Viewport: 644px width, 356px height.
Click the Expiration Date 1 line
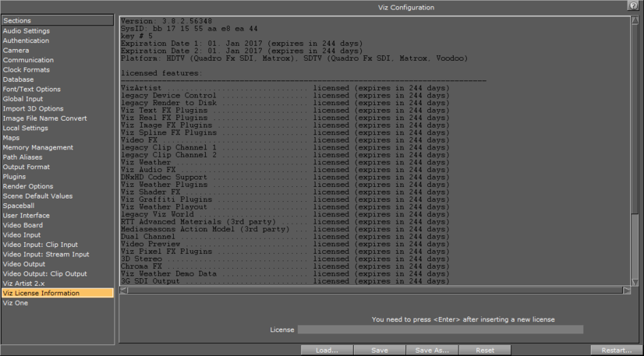[242, 44]
